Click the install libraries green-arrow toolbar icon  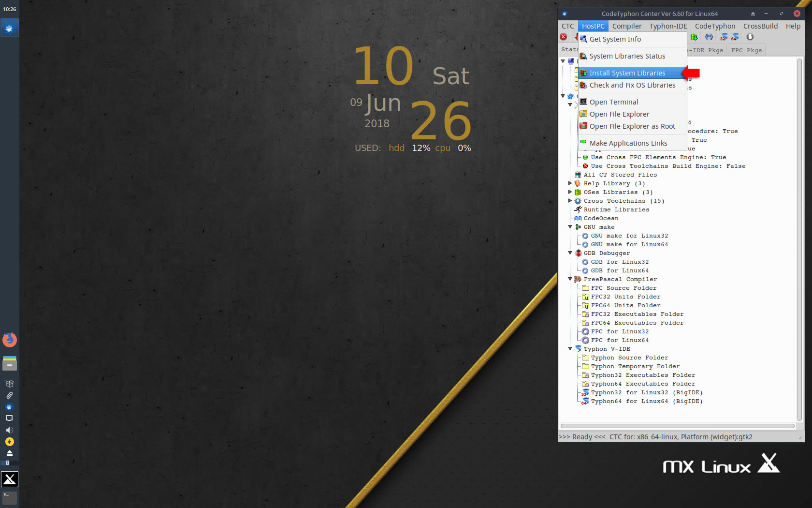coord(694,37)
